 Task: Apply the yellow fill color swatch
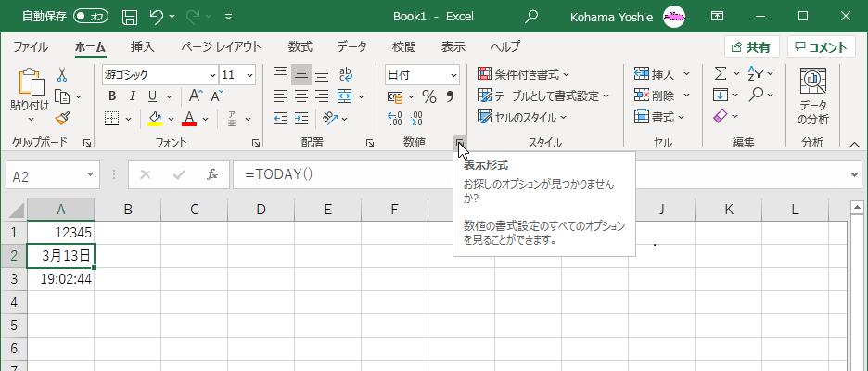pyautogui.click(x=155, y=118)
